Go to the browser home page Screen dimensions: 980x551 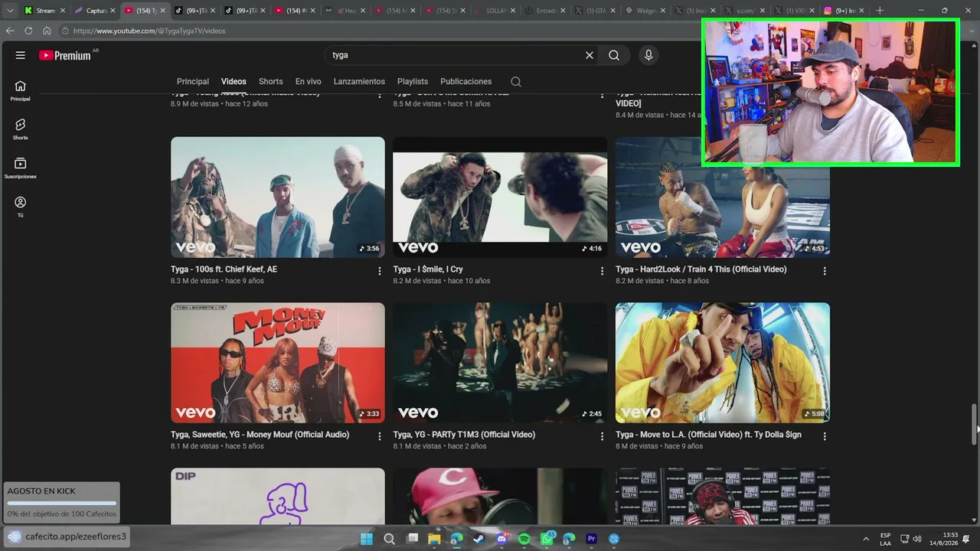pyautogui.click(x=47, y=31)
